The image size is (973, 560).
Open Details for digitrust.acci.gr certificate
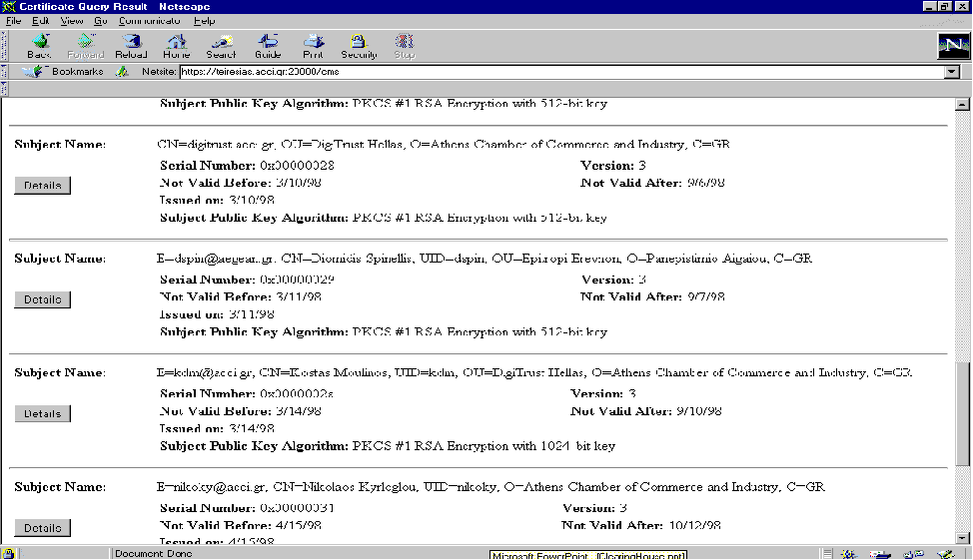coord(42,185)
